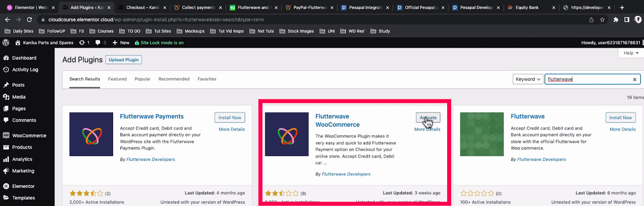Open the Stock Images bookmarks folder
Viewport: 644px width, 206px height.
(297, 31)
